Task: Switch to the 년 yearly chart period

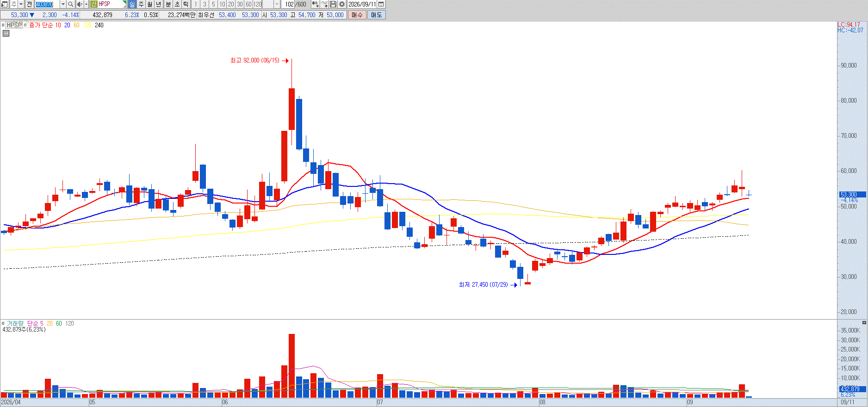Action: (159, 4)
